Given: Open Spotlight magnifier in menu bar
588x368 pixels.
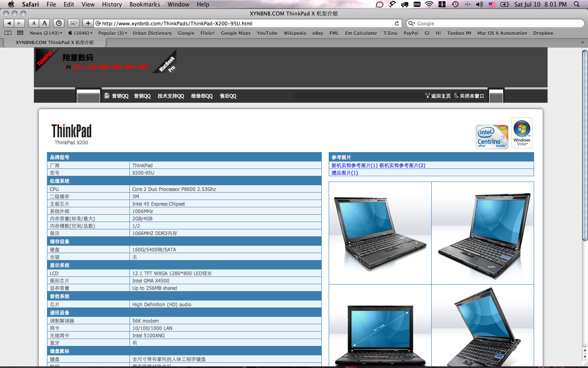Looking at the screenshot, I should pos(577,4).
